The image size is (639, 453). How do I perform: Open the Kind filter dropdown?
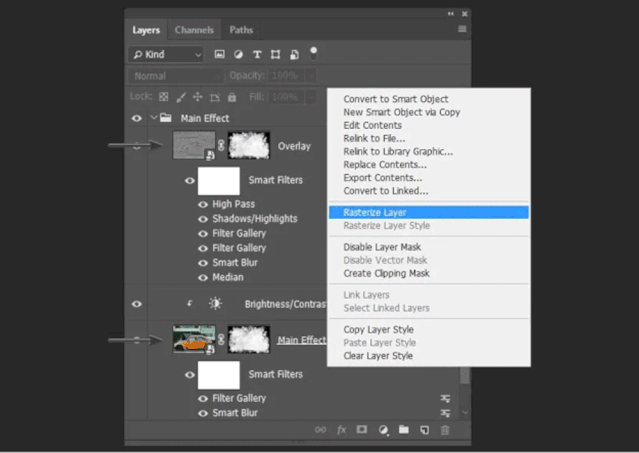166,54
